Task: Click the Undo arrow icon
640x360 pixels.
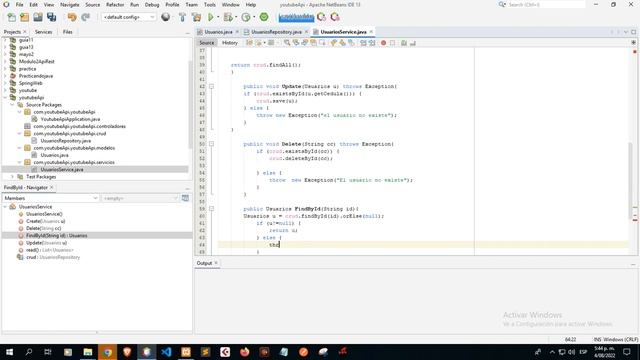Action: (x=72, y=17)
